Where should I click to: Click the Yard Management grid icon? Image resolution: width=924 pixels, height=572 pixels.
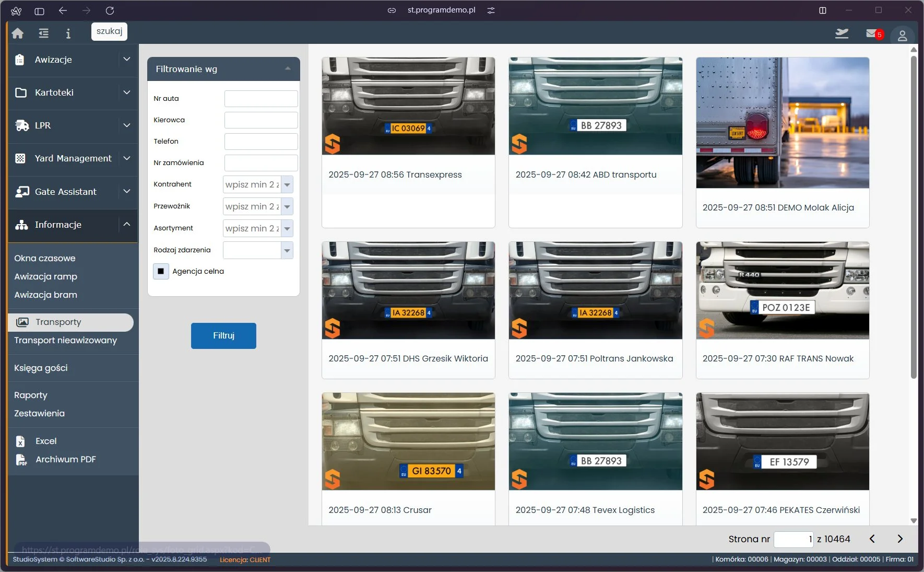(x=20, y=158)
